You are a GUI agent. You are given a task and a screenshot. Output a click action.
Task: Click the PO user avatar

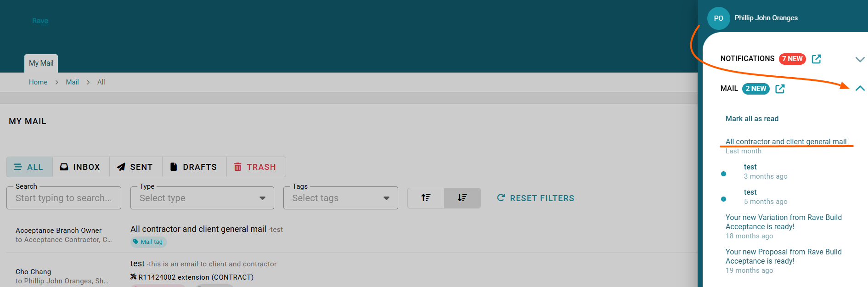(718, 18)
